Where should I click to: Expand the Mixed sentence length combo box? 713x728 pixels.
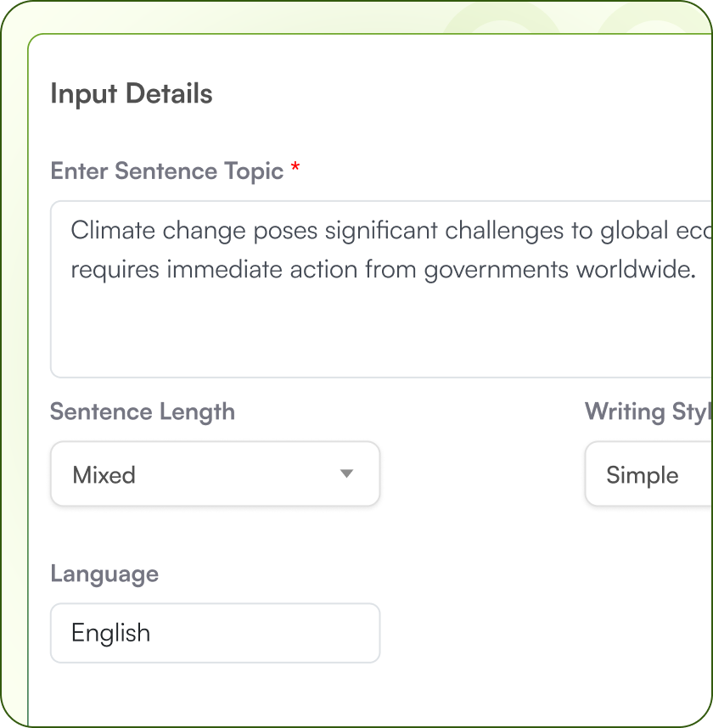[215, 474]
